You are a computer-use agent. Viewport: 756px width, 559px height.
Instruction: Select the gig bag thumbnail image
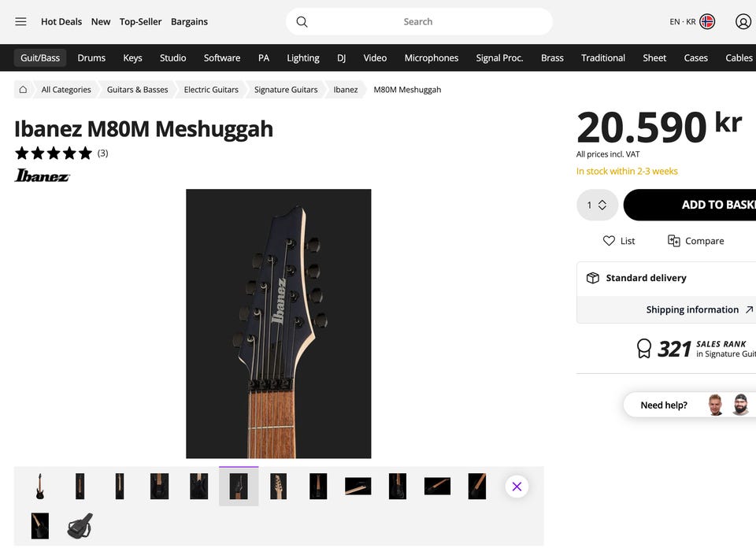[x=80, y=526]
